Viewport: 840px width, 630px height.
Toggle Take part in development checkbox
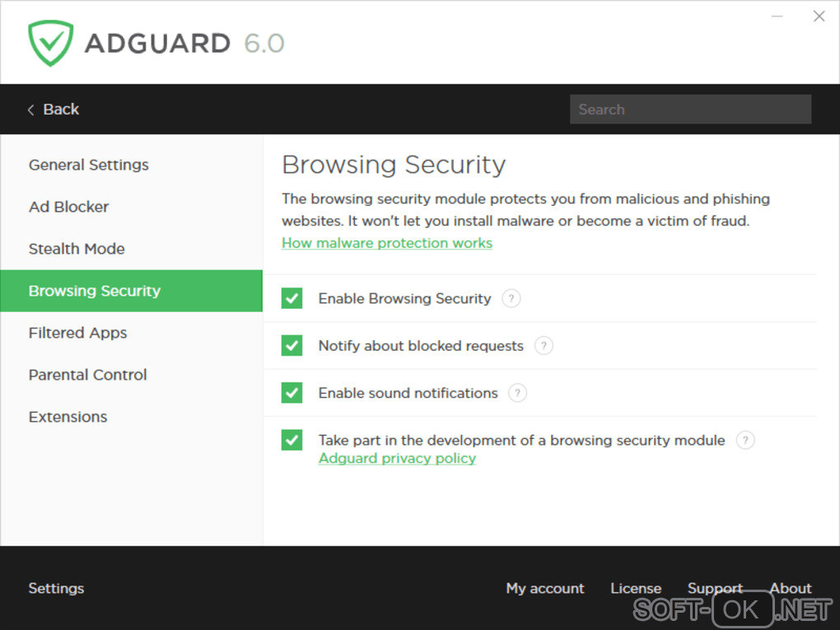click(292, 440)
